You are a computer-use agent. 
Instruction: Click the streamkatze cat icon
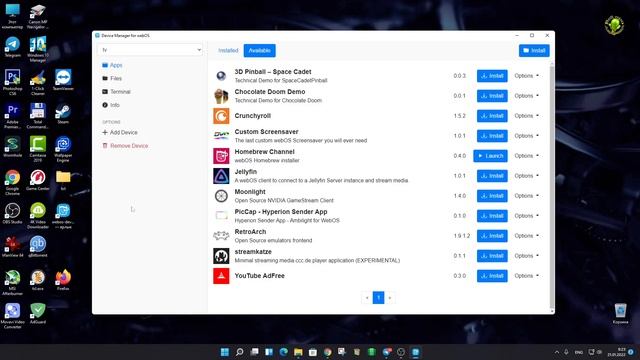[x=221, y=256]
